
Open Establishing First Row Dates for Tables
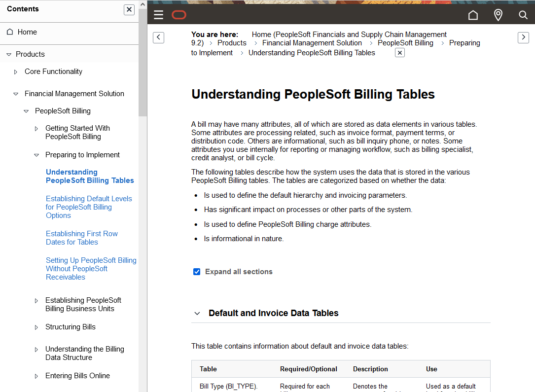81,238
